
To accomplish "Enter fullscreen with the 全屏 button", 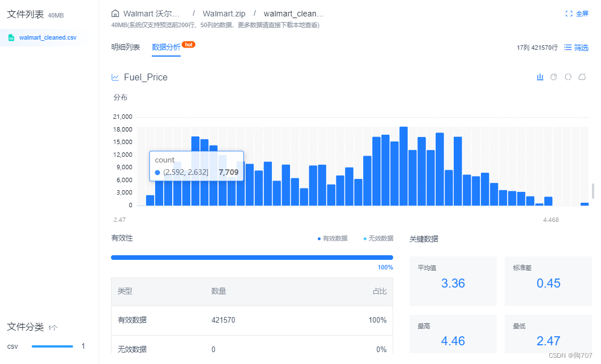I will pyautogui.click(x=582, y=14).
